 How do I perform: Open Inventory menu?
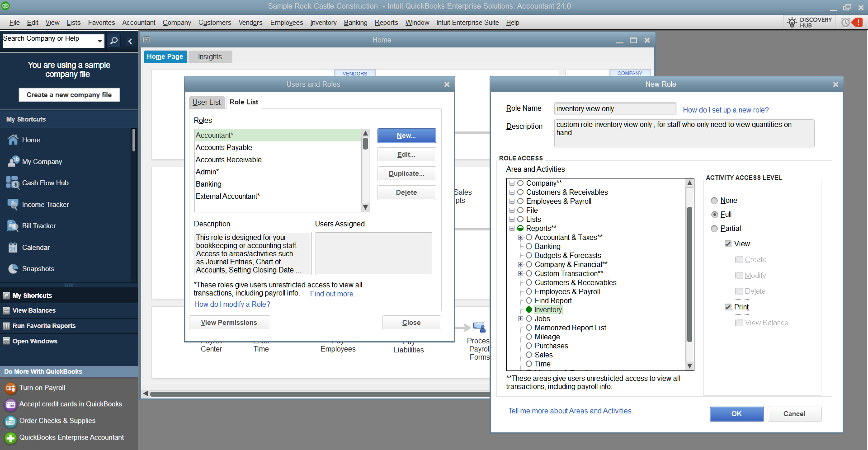323,23
